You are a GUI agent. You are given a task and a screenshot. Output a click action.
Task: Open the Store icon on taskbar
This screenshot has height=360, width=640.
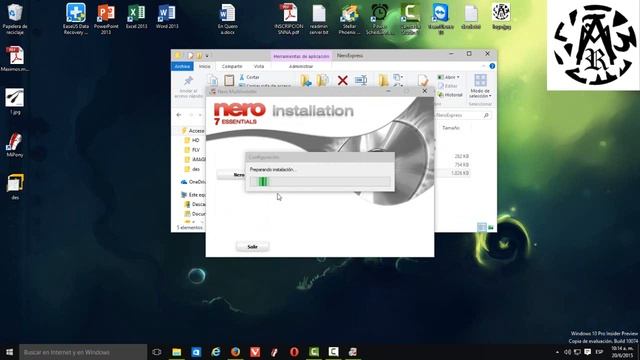click(196, 352)
